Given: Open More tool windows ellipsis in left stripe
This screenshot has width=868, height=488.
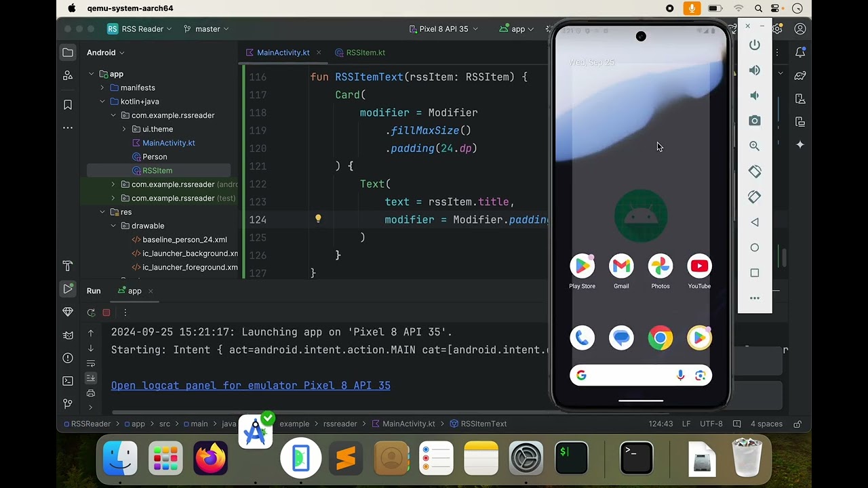Looking at the screenshot, I should (68, 127).
